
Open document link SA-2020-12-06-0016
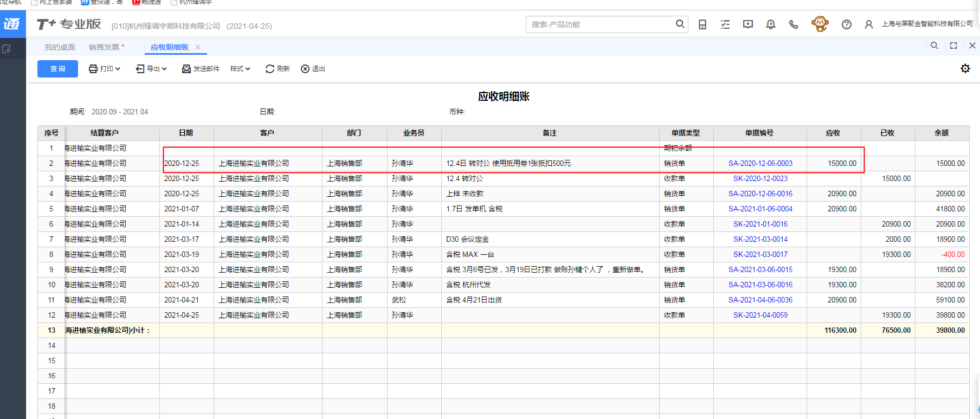[x=760, y=194]
